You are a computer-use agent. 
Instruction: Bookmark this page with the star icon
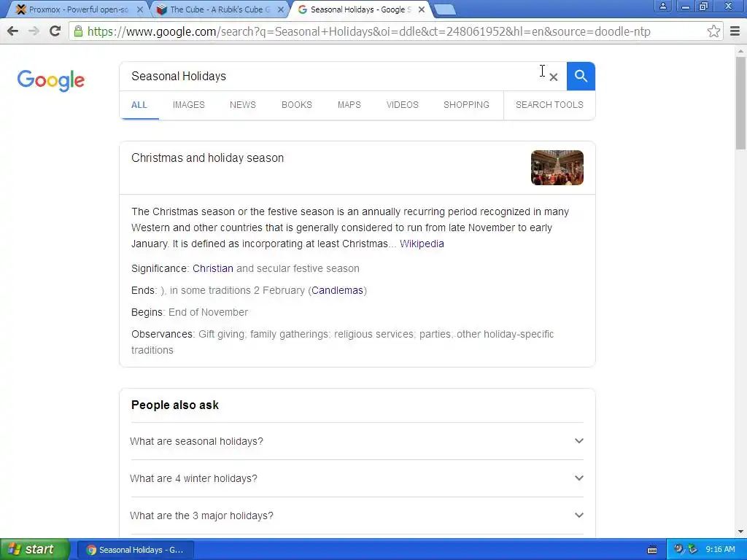(713, 31)
